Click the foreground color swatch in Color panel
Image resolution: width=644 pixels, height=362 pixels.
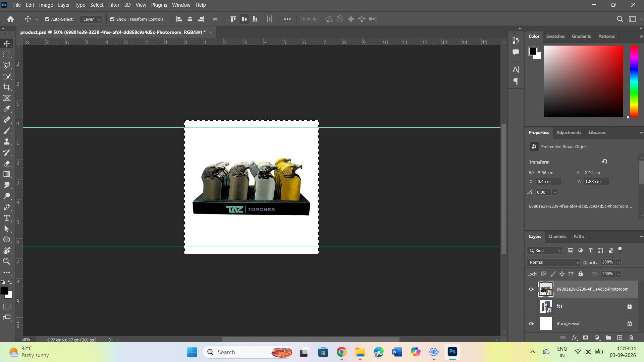coord(533,51)
